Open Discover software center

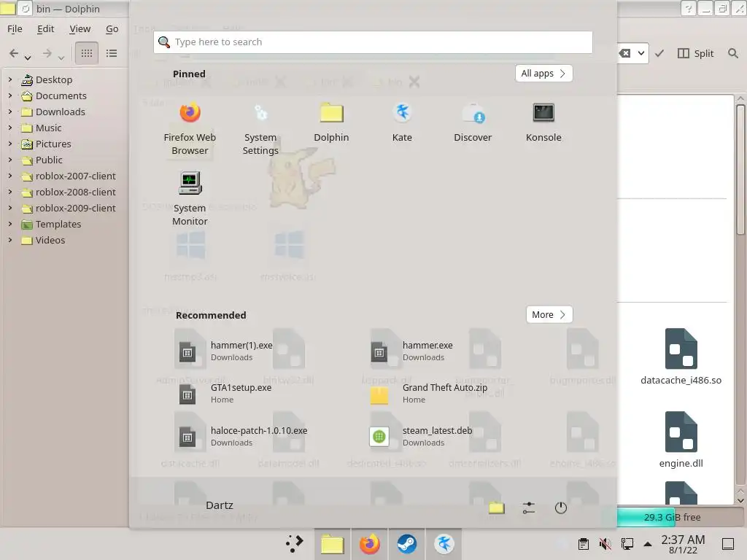473,122
